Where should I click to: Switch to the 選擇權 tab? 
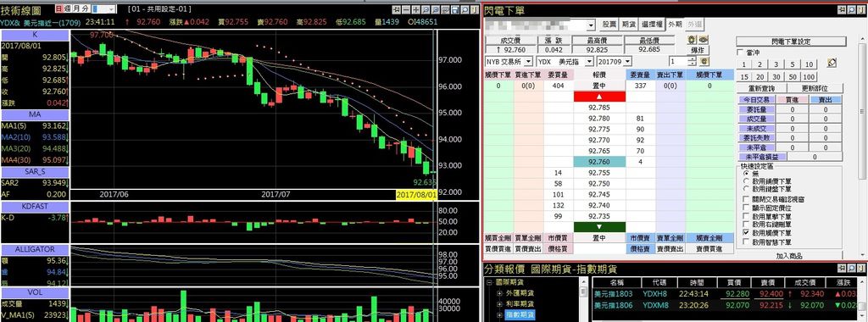(x=652, y=25)
